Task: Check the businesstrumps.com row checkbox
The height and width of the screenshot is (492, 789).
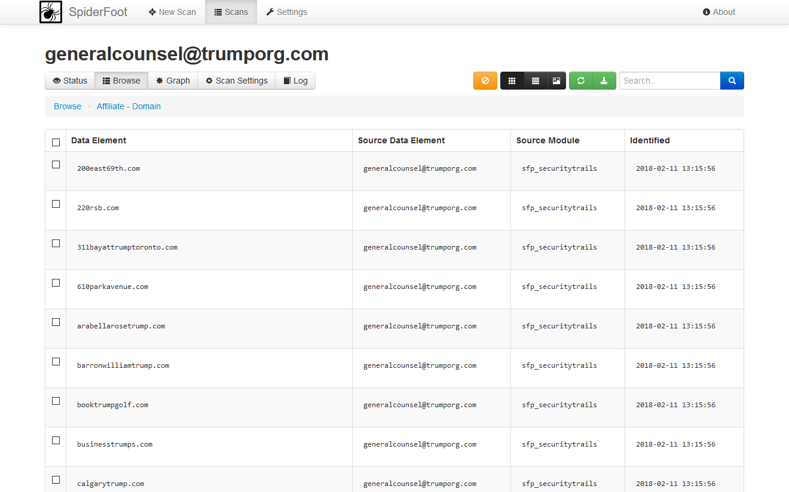Action: coord(56,440)
